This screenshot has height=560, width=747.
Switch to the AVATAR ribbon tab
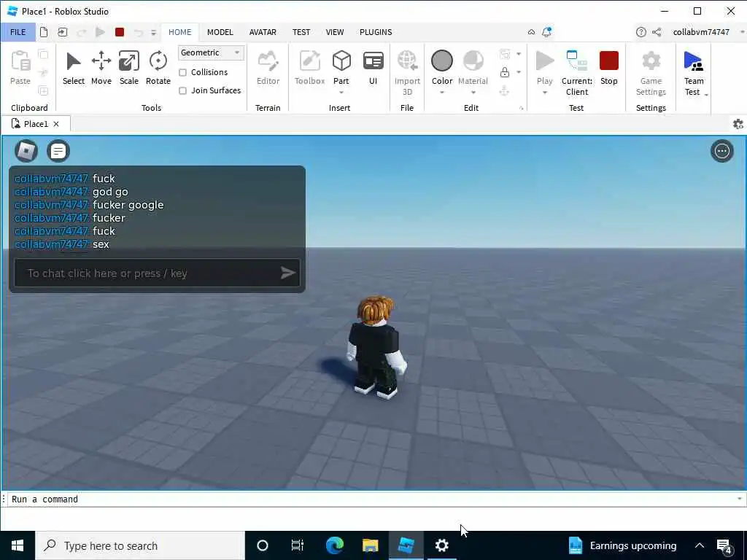click(x=263, y=32)
